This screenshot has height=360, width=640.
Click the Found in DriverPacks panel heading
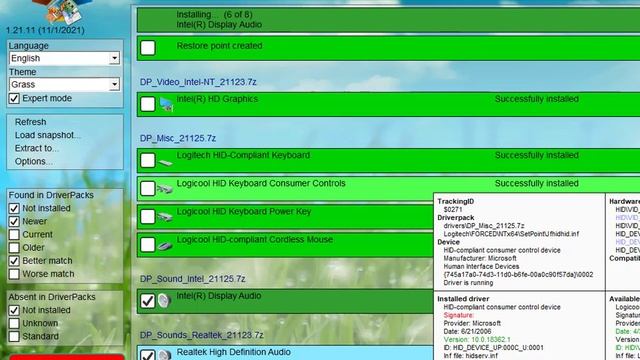click(x=51, y=195)
